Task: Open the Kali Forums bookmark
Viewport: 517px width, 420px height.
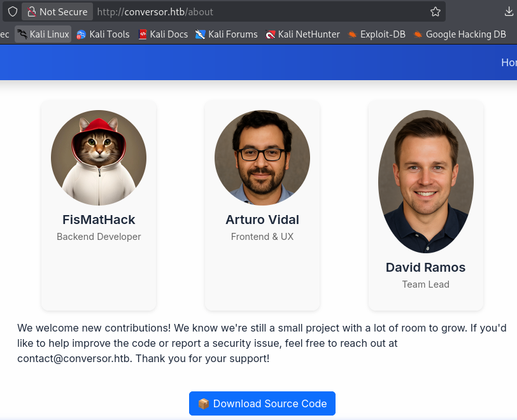Action: point(227,34)
